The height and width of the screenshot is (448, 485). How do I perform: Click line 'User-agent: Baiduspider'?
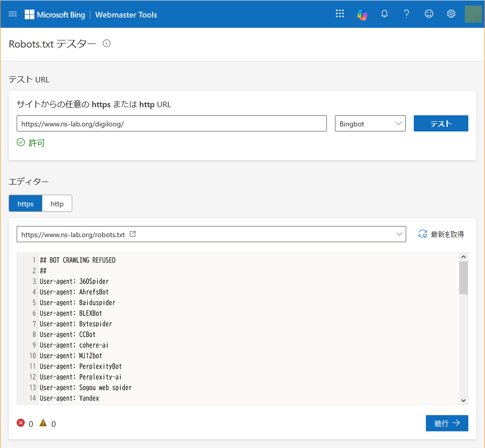pos(77,302)
